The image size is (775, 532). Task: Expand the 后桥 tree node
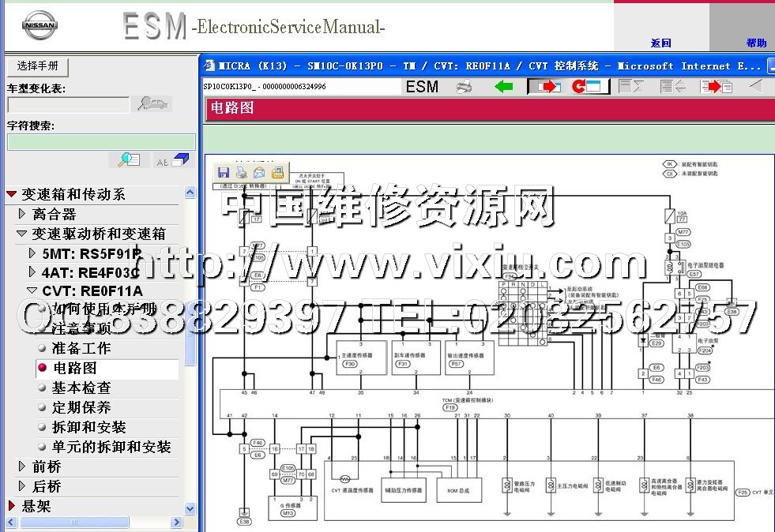pyautogui.click(x=22, y=485)
